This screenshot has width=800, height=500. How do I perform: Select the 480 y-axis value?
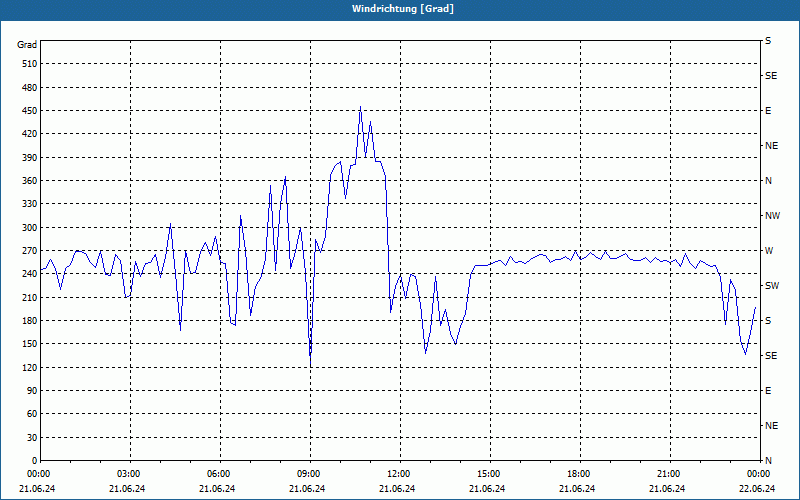[30, 88]
